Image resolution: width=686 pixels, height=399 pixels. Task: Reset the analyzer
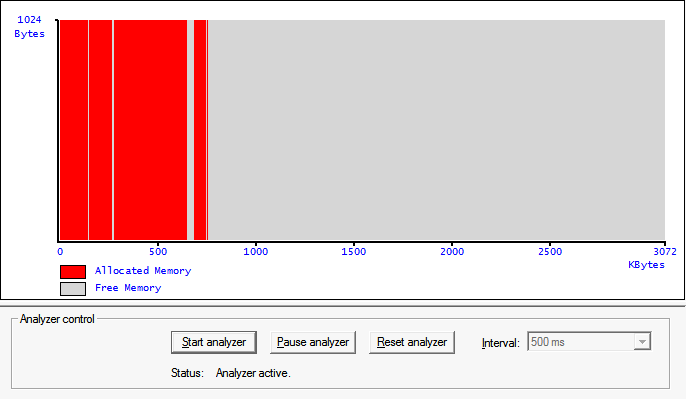412,342
